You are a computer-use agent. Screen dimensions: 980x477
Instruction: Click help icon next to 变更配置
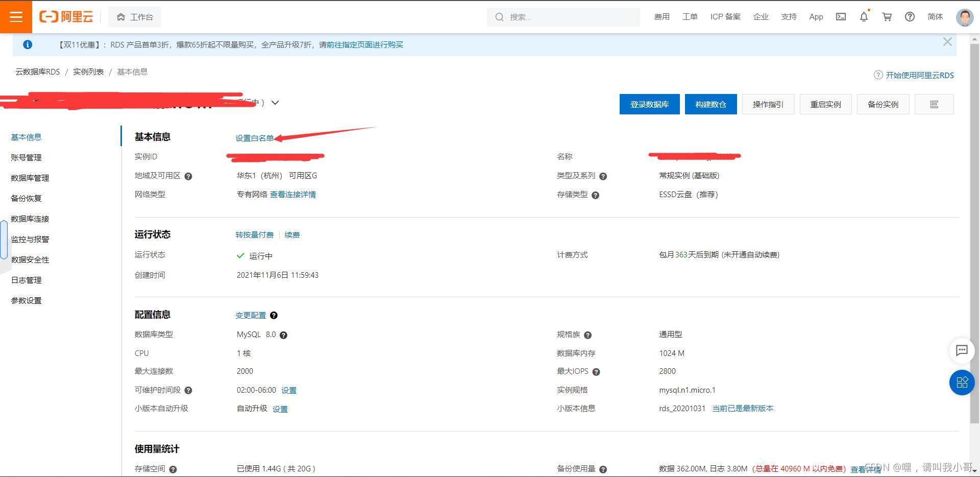pos(274,316)
